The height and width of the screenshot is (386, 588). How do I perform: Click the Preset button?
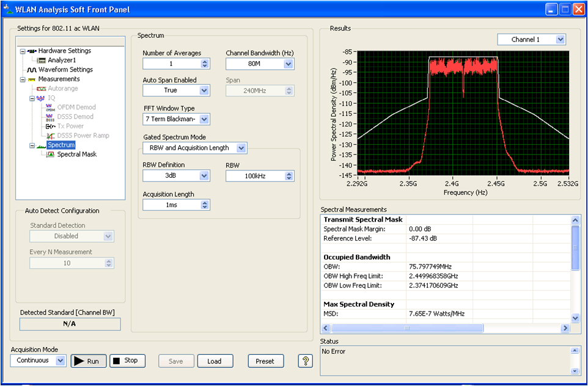pyautogui.click(x=265, y=361)
